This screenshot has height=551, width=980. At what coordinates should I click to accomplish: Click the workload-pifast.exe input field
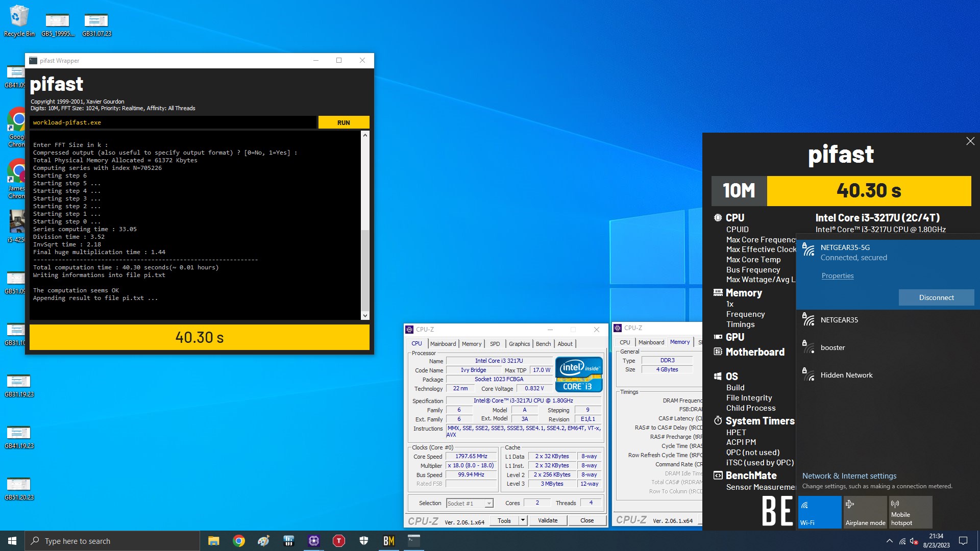(173, 122)
